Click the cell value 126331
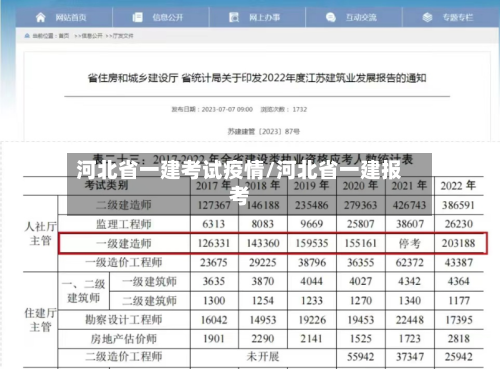 coord(214,243)
